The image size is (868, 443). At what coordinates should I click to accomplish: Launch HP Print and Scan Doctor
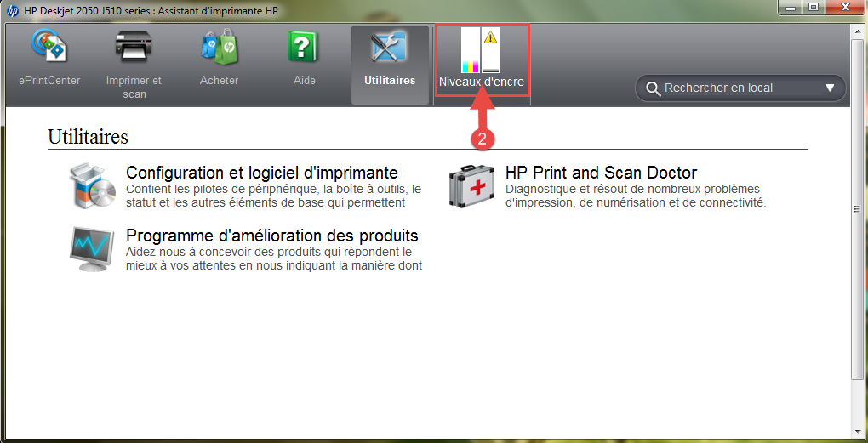[x=601, y=172]
